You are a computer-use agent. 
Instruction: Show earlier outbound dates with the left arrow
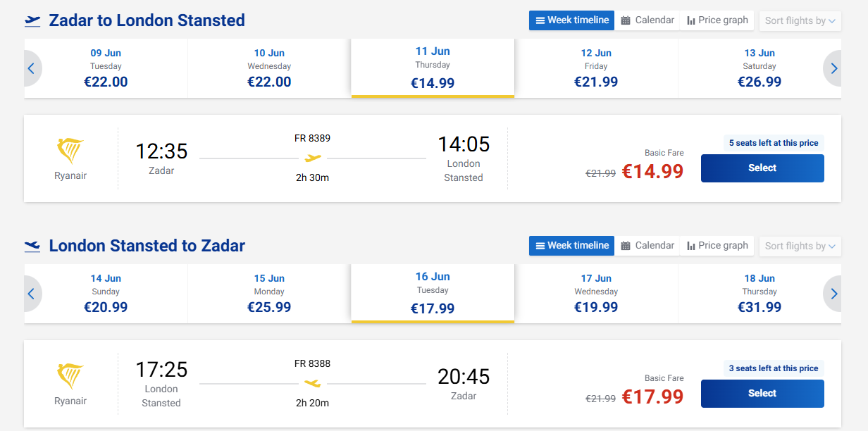click(x=32, y=68)
